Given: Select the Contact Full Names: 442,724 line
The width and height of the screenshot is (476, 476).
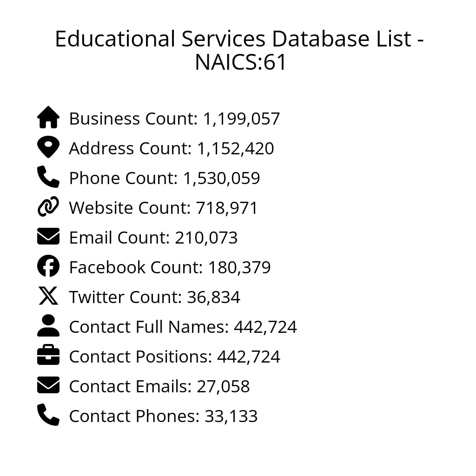Looking at the screenshot, I should [x=183, y=327].
